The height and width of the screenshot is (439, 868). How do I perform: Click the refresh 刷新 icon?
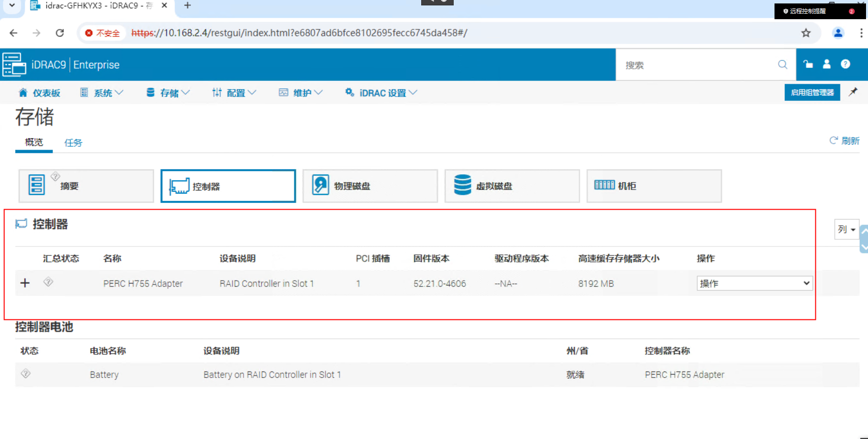(x=834, y=140)
